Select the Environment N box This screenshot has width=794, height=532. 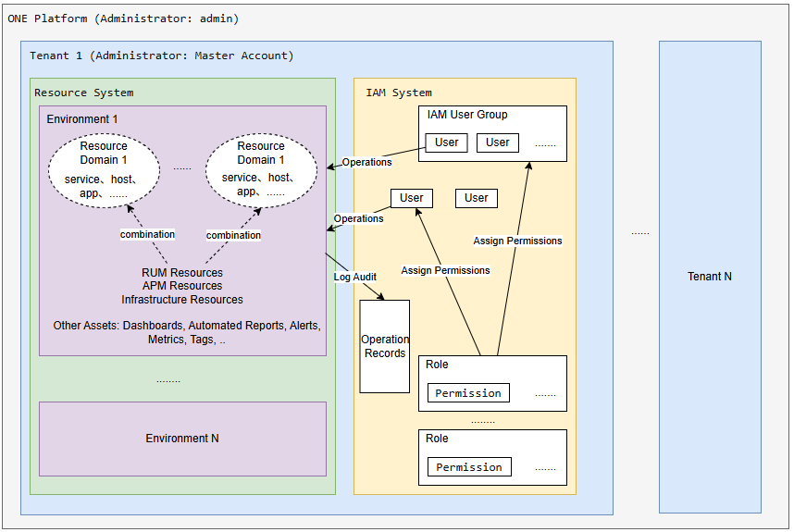point(182,439)
